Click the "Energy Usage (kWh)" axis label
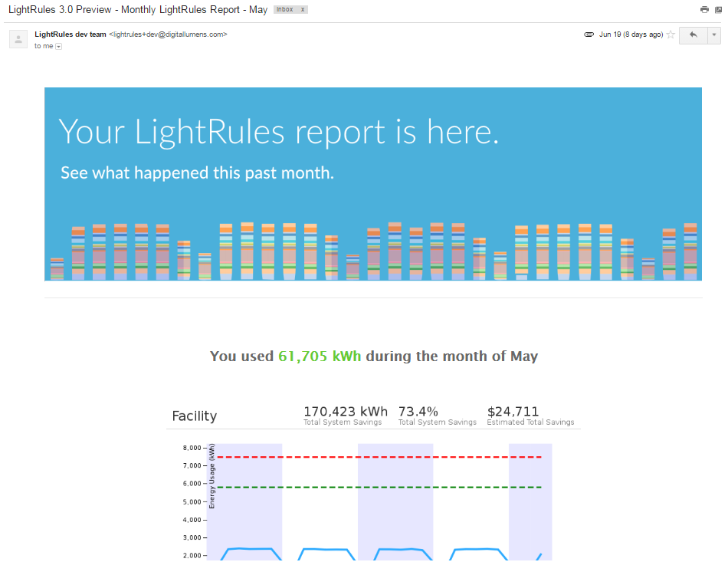728x562 pixels. click(x=212, y=477)
